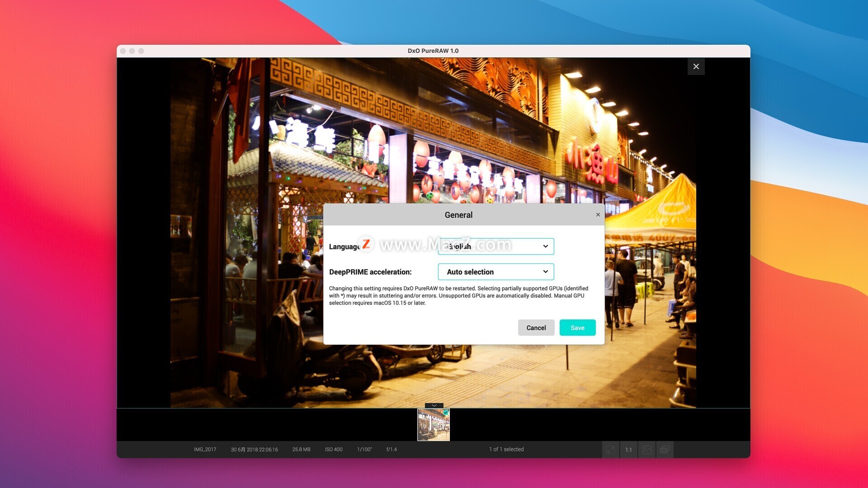Viewport: 868px width, 488px height.
Task: Toggle the thumbnail's selection checkmark
Action: 446,412
